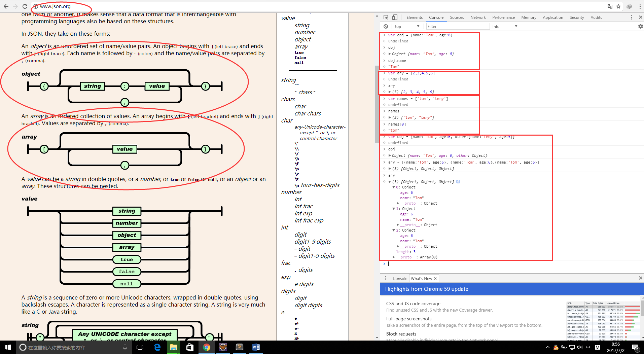Open the Java EE IDE taskbar icon

[x=223, y=347]
